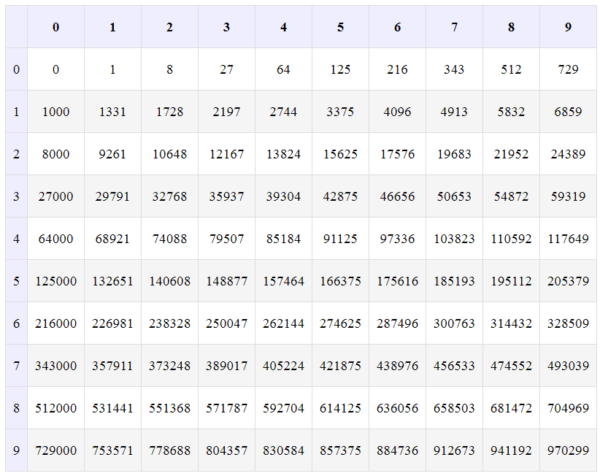Click the cell with 343 in it

pos(454,70)
